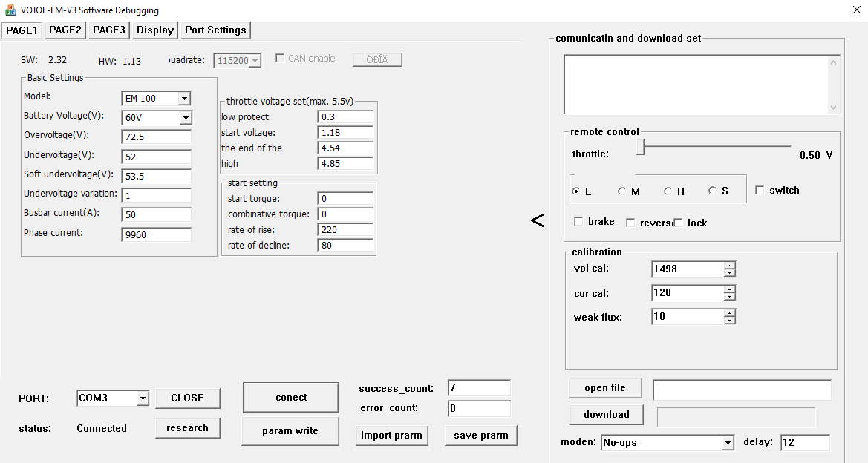Screen dimensions: 868x463
Task: Expand the Battery Voltage dropdown
Action: [x=184, y=118]
